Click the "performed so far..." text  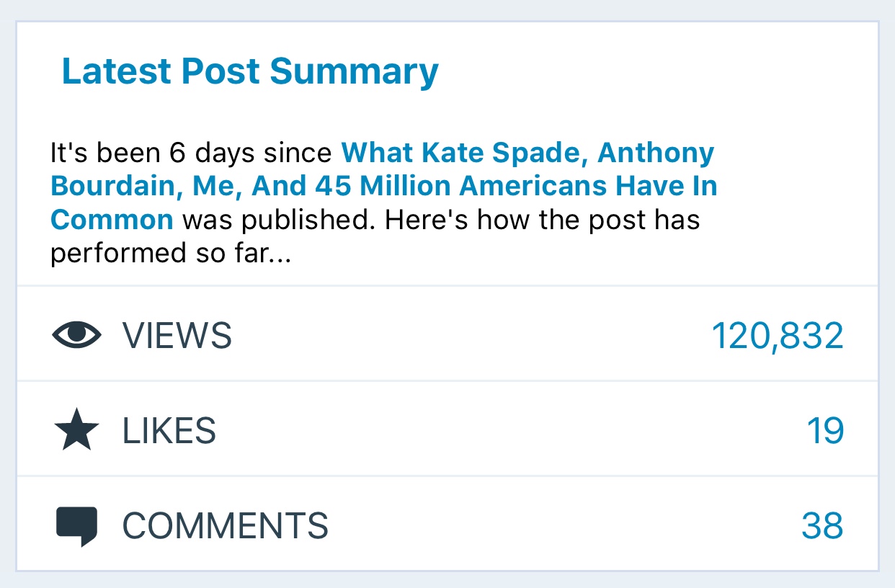point(170,254)
